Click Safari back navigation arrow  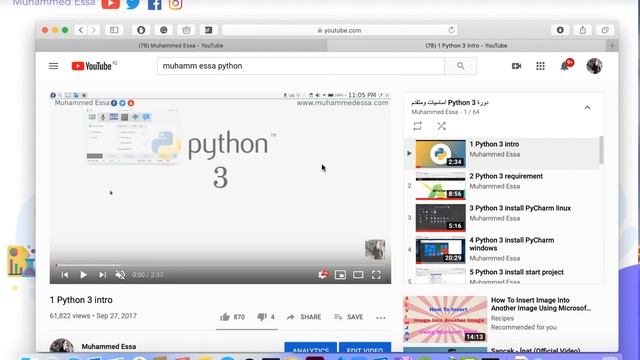point(81,30)
